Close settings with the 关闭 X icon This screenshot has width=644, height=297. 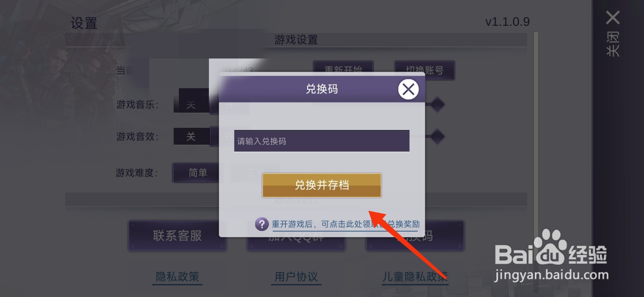(613, 18)
